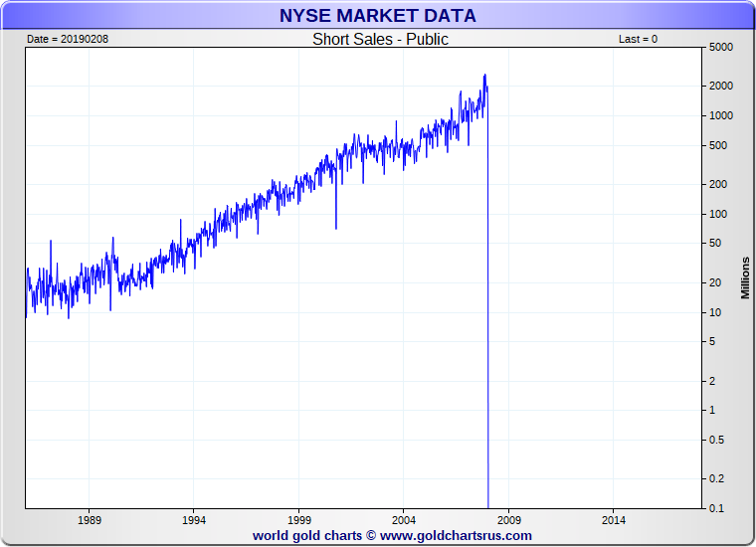Click the chart peak near 2008
Image resolution: width=756 pixels, height=547 pixels.
[485, 76]
